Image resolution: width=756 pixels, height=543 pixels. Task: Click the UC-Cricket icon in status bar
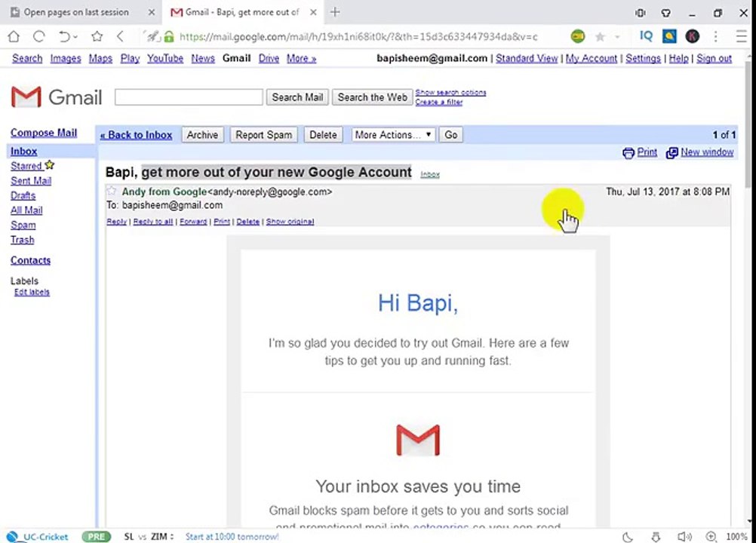(x=13, y=536)
